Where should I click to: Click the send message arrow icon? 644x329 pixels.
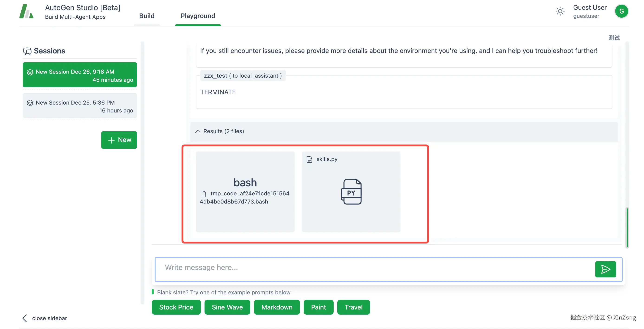[x=605, y=269]
